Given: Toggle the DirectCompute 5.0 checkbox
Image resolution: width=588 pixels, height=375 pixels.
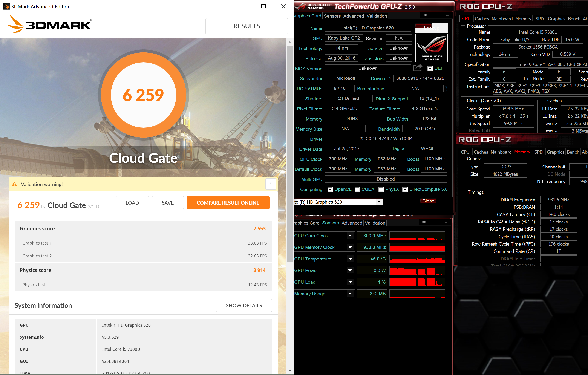Looking at the screenshot, I should tap(405, 190).
